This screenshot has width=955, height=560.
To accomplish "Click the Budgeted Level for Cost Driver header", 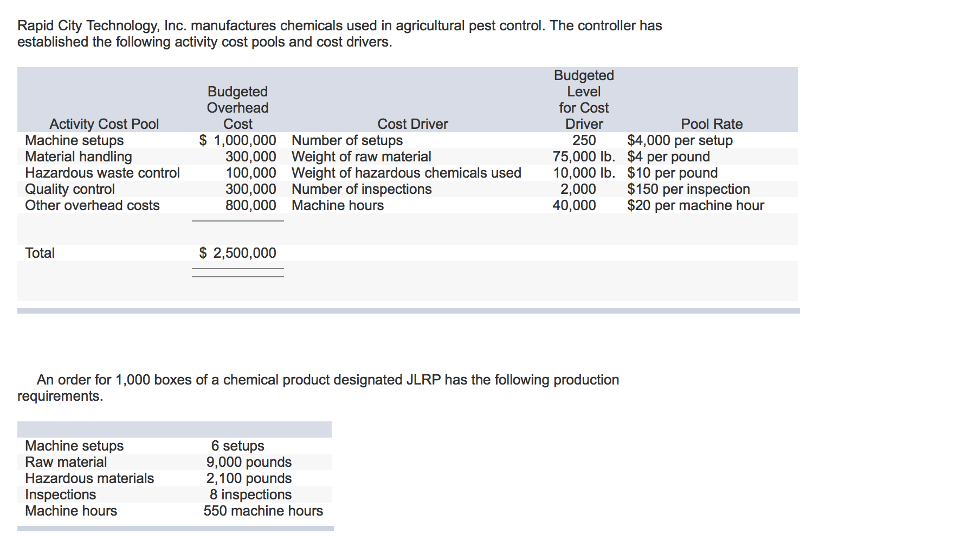I will (x=584, y=100).
